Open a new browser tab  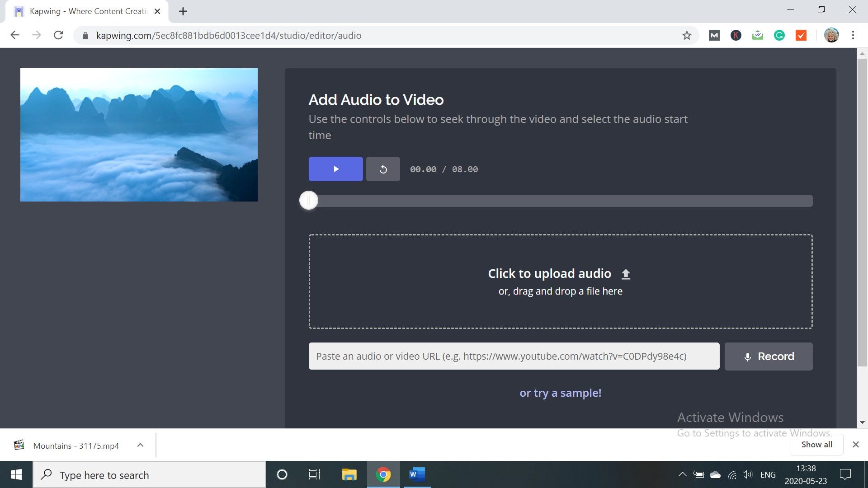(x=183, y=11)
